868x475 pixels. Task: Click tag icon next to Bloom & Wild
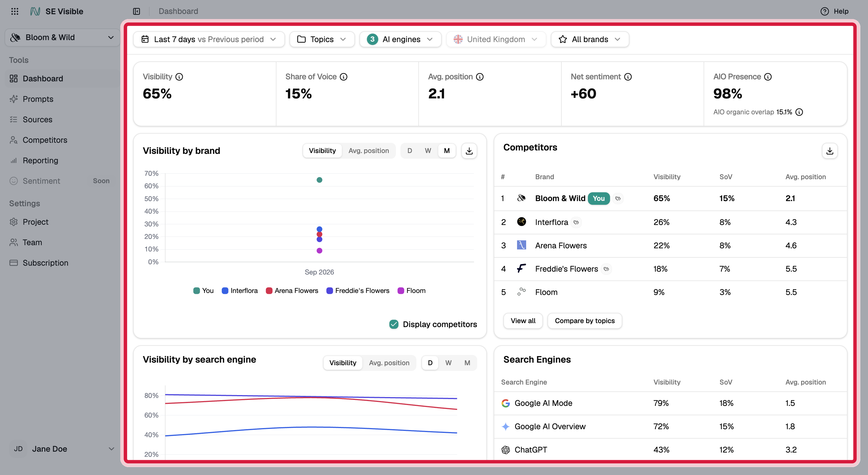(618, 199)
